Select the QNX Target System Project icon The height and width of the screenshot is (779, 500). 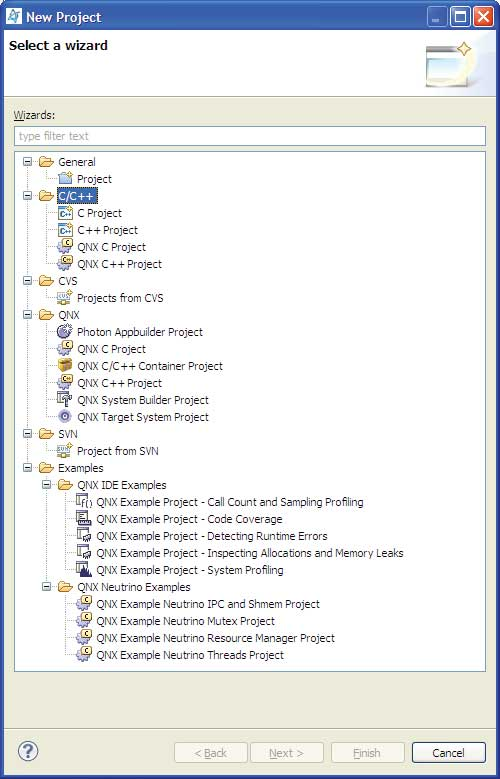65,417
